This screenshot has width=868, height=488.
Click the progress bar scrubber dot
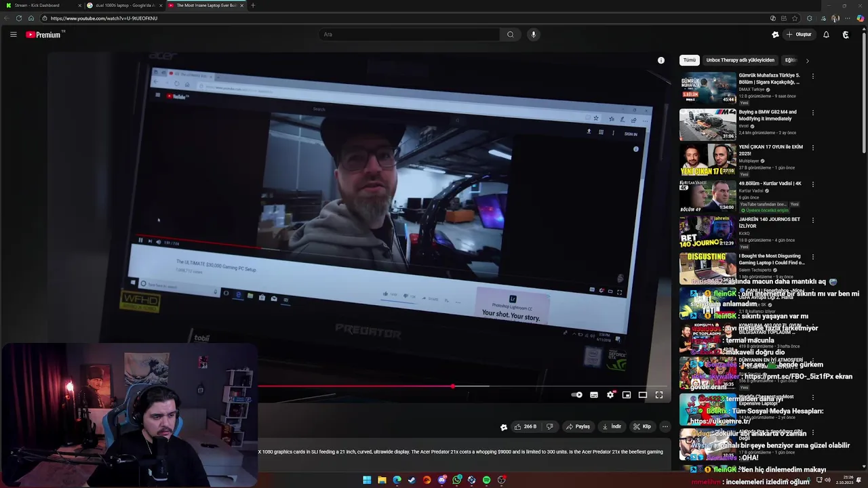point(453,387)
